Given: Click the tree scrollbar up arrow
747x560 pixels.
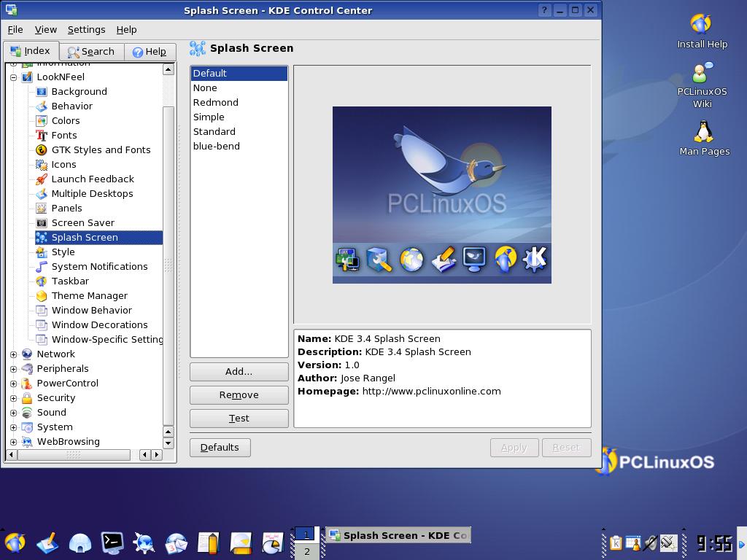Looking at the screenshot, I should point(169,69).
